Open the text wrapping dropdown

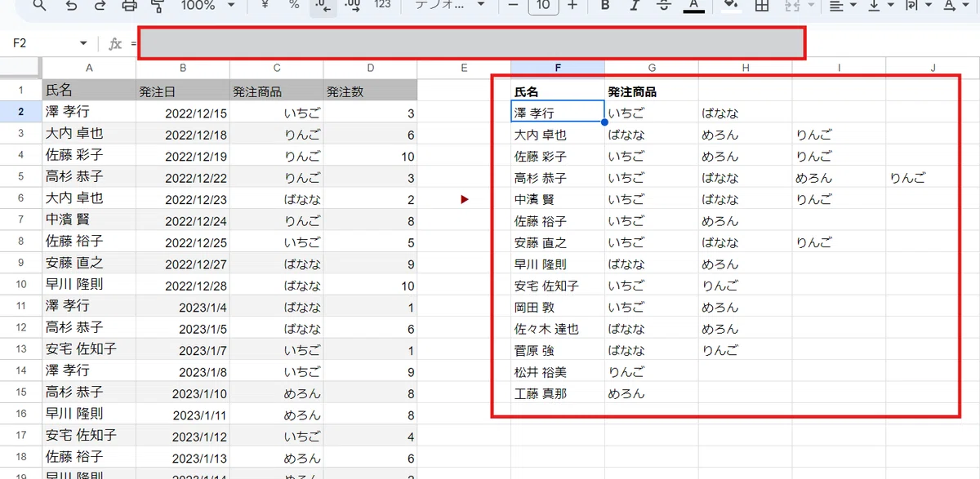click(917, 5)
